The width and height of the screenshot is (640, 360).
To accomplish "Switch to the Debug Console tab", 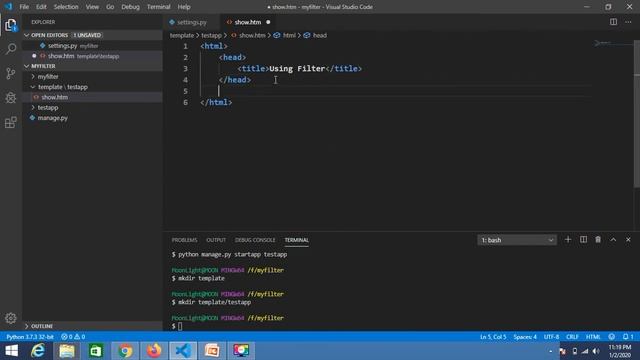I will tap(255, 240).
